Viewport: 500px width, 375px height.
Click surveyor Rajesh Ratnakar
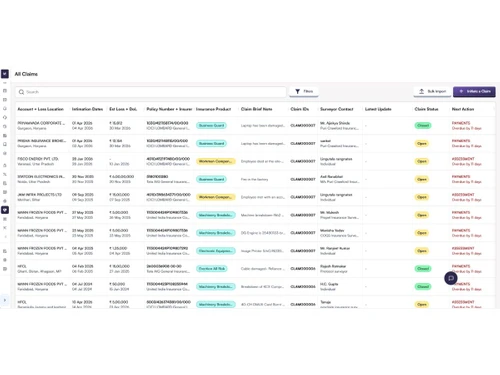tap(333, 266)
